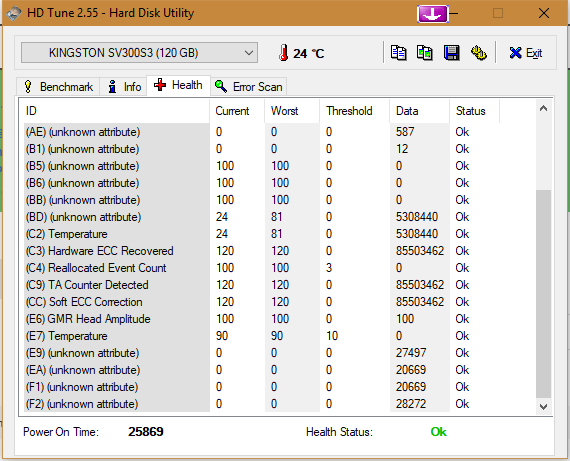Switch to the Info tab
The height and width of the screenshot is (461, 570).
click(x=123, y=87)
